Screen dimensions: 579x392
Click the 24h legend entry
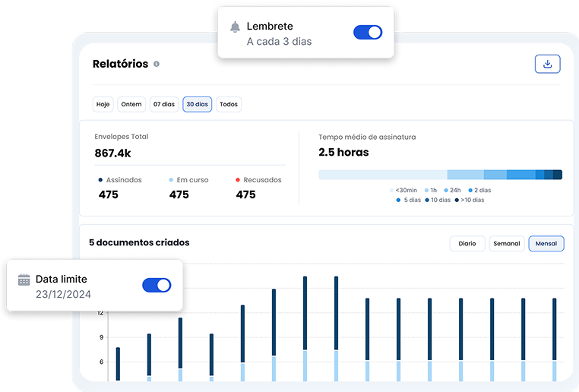pyautogui.click(x=452, y=190)
